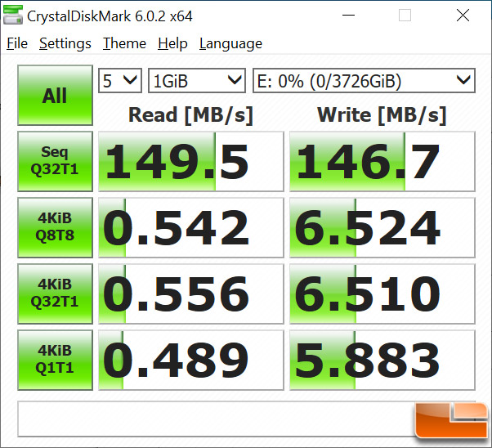Click the Read [MB/s] column header
Screen dimensions: 492x448
click(190, 115)
